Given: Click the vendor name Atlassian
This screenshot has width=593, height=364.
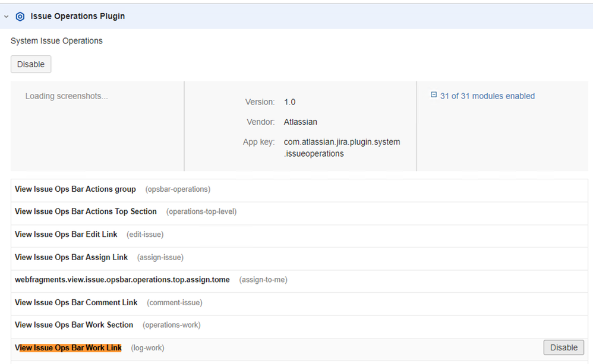Looking at the screenshot, I should click(300, 122).
